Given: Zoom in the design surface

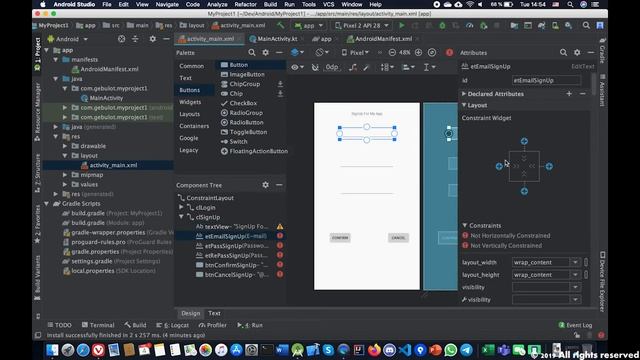Looking at the screenshot, I should (x=418, y=53).
